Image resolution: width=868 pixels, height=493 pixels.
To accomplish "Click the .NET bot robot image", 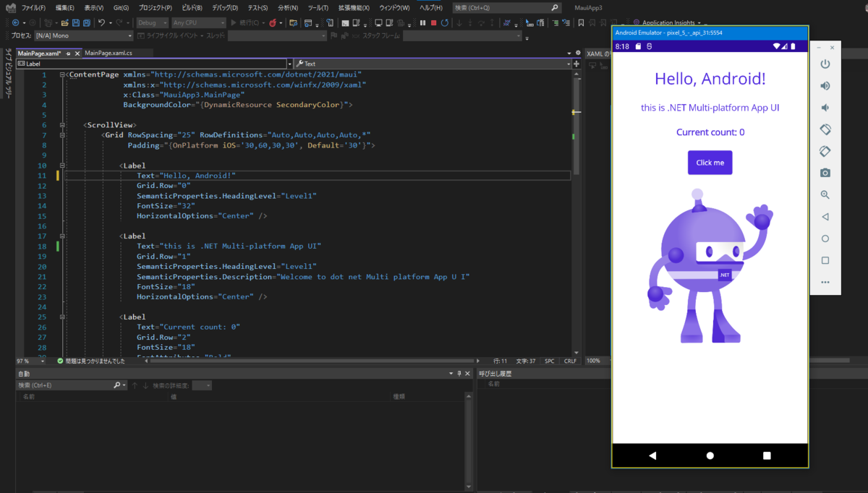I will 710,266.
